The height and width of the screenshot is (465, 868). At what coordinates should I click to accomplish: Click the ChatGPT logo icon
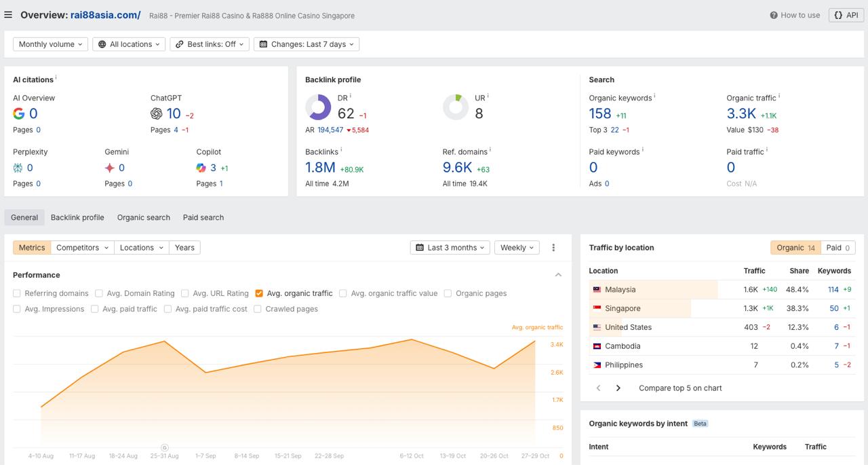point(157,114)
